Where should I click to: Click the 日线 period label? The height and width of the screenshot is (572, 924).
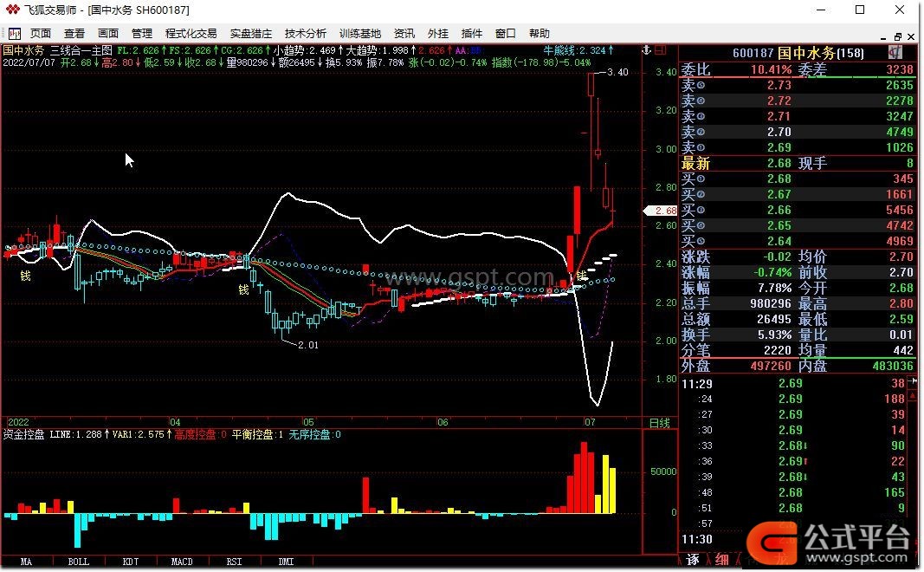coord(659,423)
